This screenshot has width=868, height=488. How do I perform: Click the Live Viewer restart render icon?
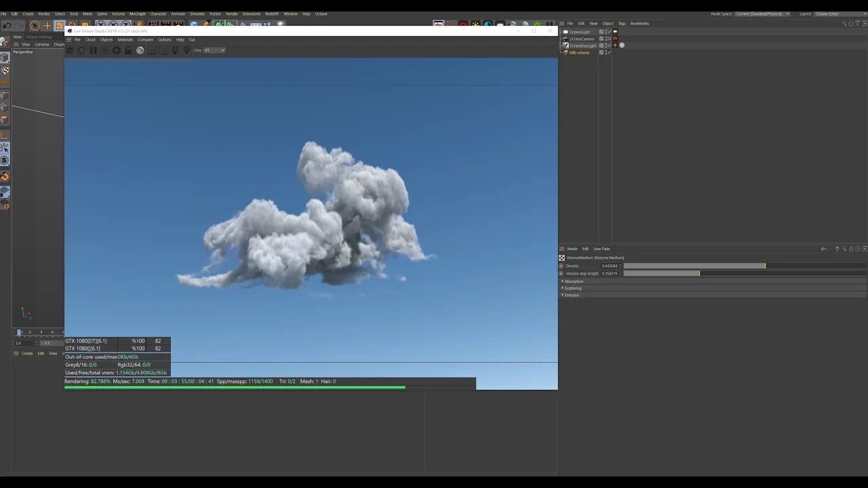pos(81,51)
